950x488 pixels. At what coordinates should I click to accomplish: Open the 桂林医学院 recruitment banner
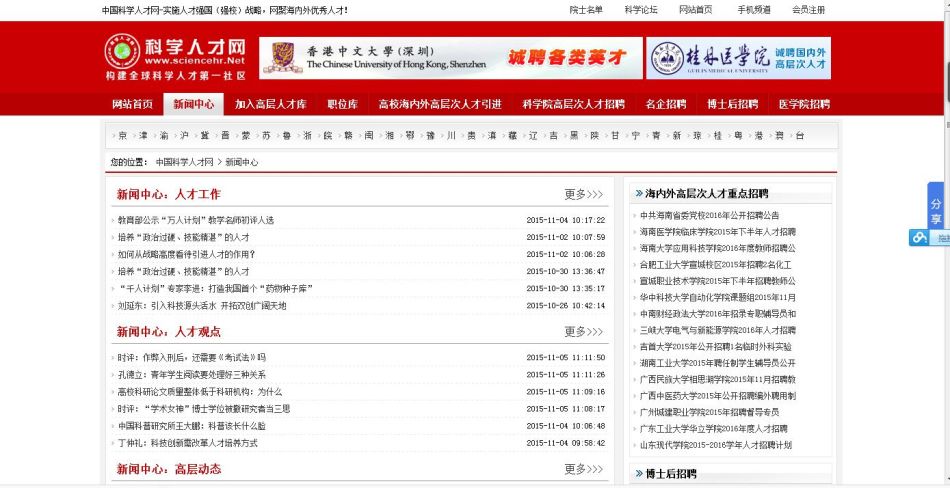(x=739, y=58)
